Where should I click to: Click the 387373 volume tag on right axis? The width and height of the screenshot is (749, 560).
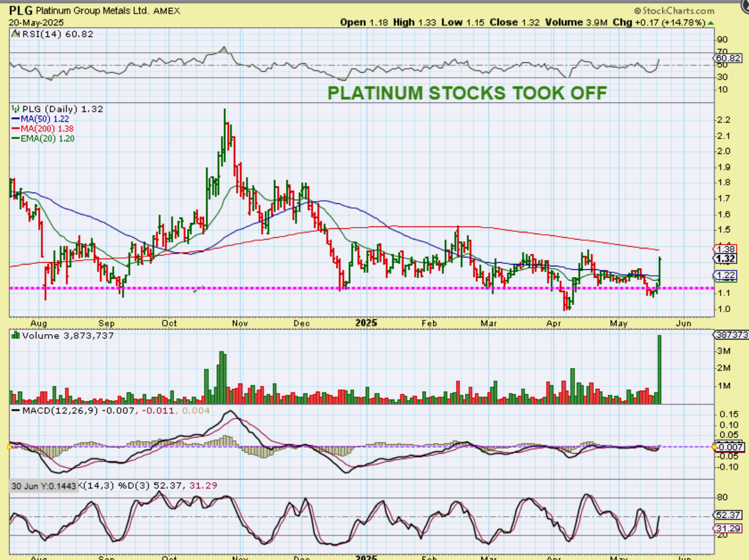(731, 335)
